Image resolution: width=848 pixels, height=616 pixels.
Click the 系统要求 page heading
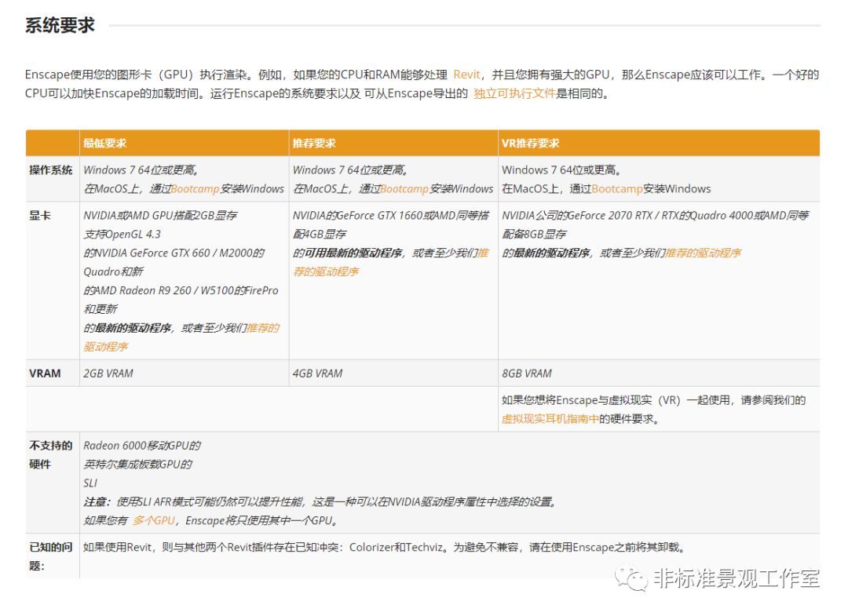60,25
